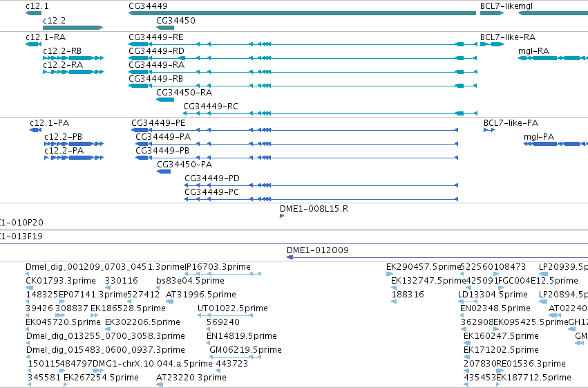Open EST LD13304.5prime
This screenshot has width=588, height=388.
point(493,295)
